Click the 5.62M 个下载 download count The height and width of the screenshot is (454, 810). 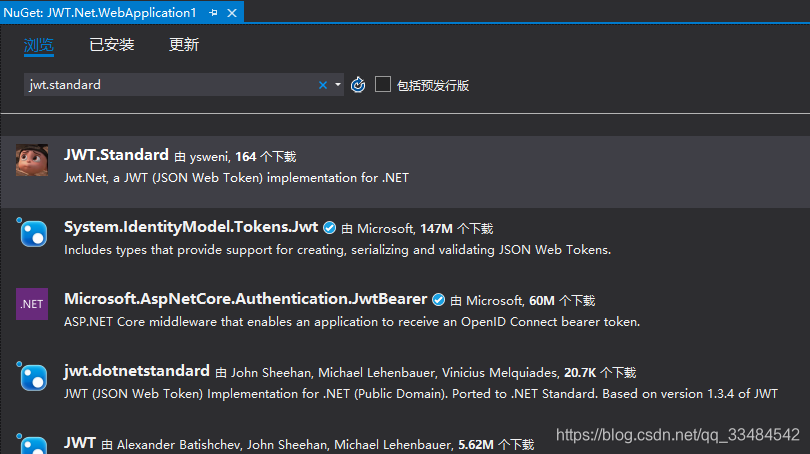(496, 445)
